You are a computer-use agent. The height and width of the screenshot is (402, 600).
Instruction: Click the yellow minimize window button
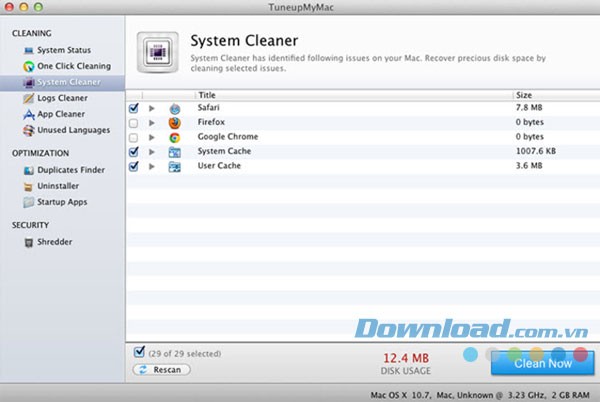pos(24,7)
